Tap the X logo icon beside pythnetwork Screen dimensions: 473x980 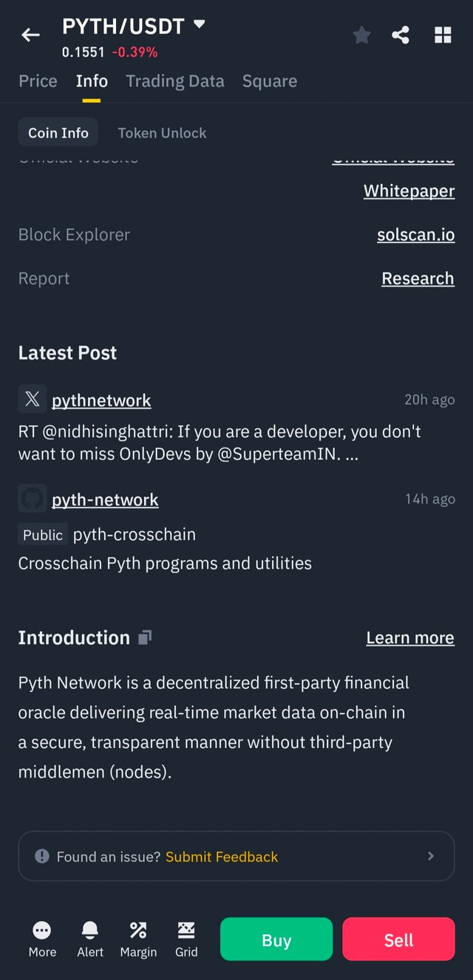coord(33,400)
